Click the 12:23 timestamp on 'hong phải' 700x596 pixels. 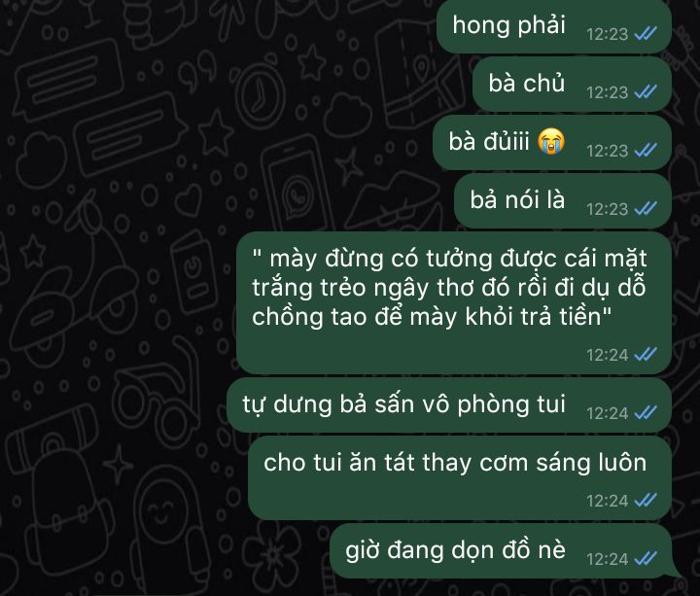607,34
